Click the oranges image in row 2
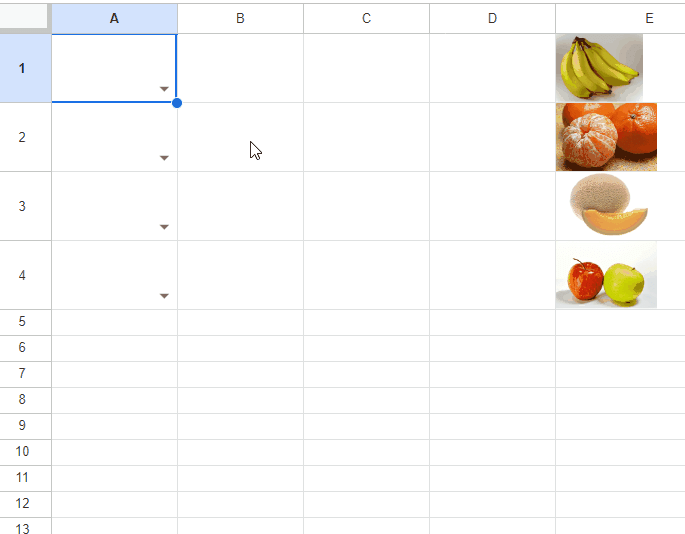The width and height of the screenshot is (685, 534). [x=606, y=137]
